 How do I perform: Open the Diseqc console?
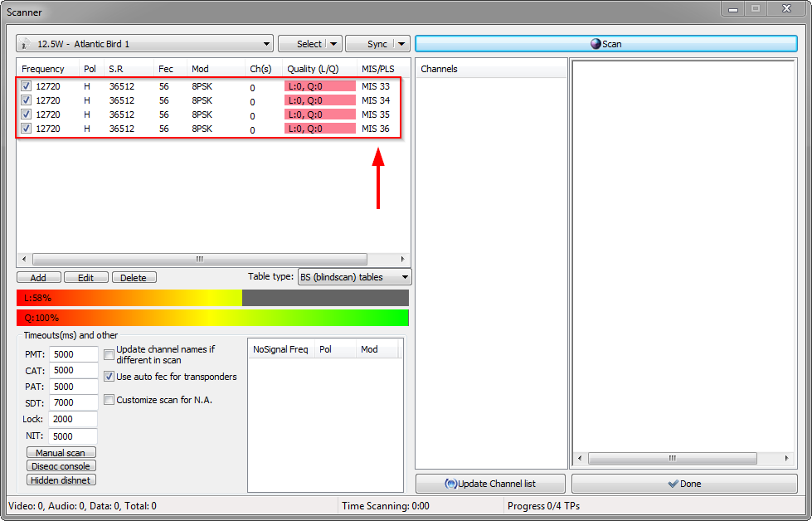pyautogui.click(x=61, y=466)
